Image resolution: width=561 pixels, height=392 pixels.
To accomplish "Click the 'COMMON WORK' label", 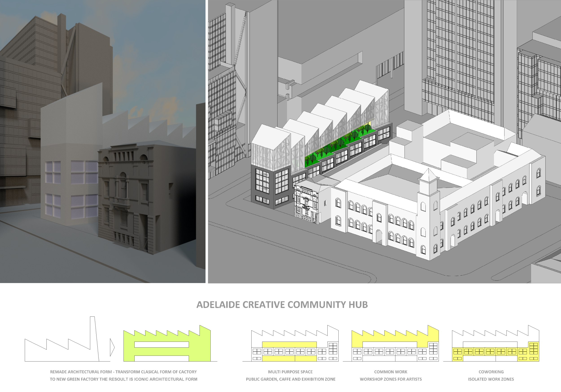I will click(391, 372).
